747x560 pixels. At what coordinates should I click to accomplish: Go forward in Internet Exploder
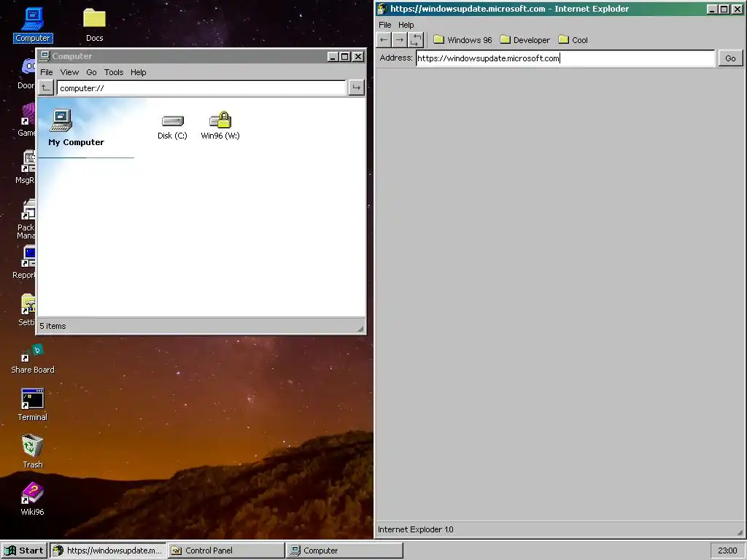click(x=400, y=40)
